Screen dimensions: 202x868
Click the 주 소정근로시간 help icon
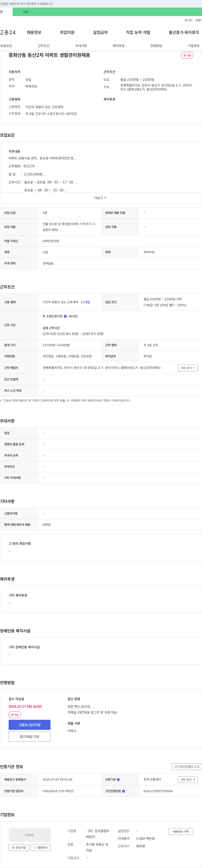click(65, 316)
